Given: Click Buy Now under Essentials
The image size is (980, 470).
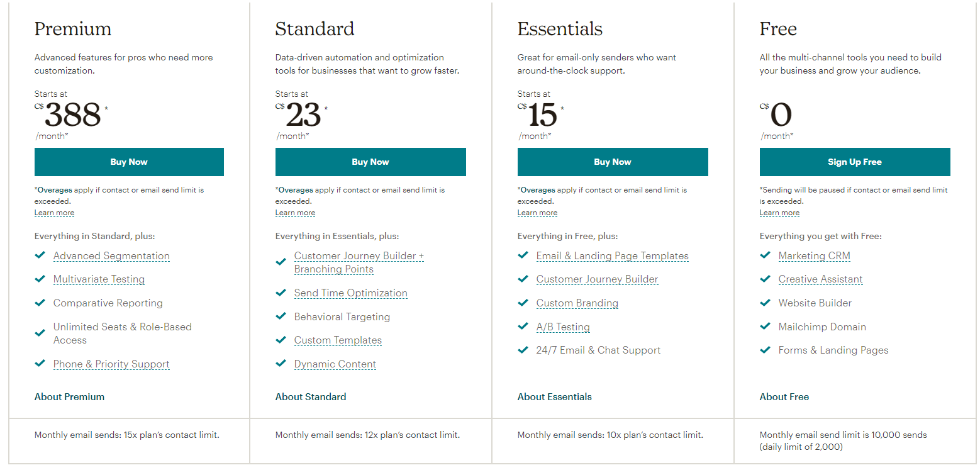Looking at the screenshot, I should pos(613,162).
